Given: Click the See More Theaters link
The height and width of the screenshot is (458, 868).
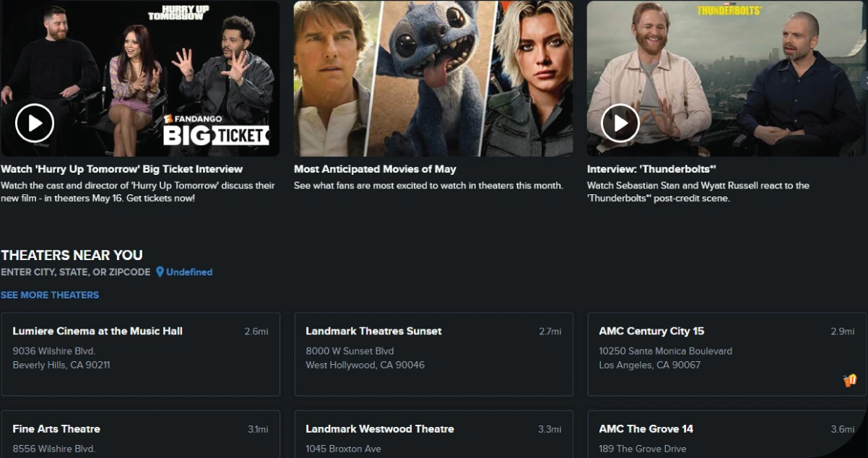Looking at the screenshot, I should coord(50,295).
